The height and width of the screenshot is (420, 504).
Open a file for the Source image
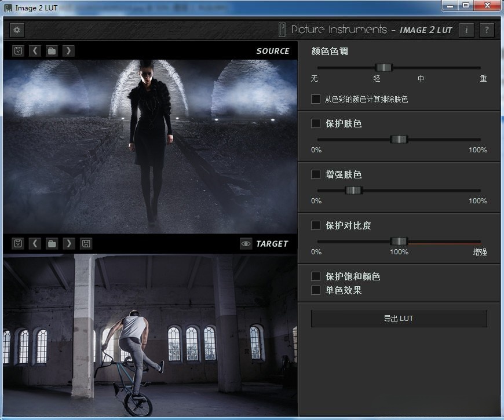[52, 50]
